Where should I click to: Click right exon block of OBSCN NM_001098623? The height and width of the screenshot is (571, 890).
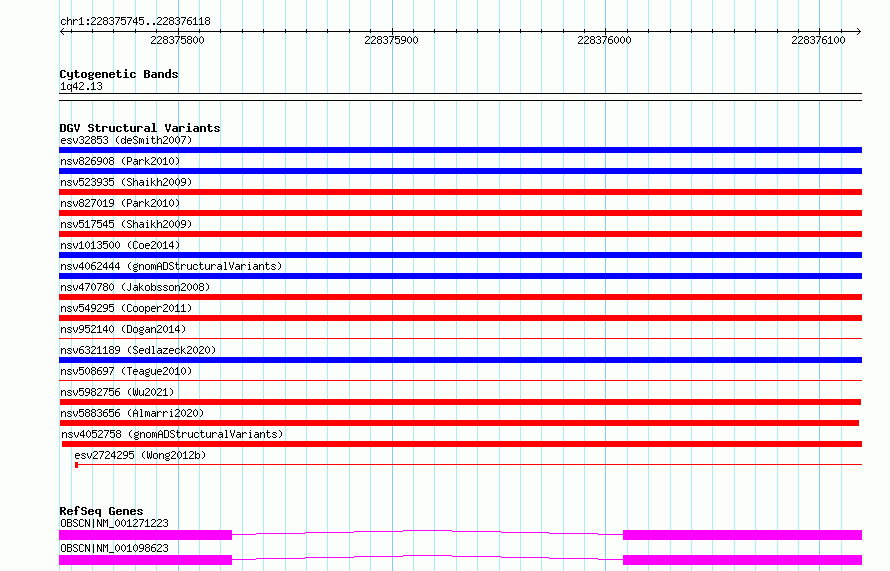pos(742,560)
